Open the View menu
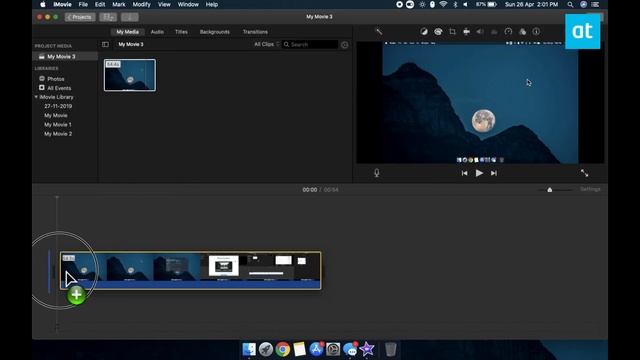 [x=164, y=4]
